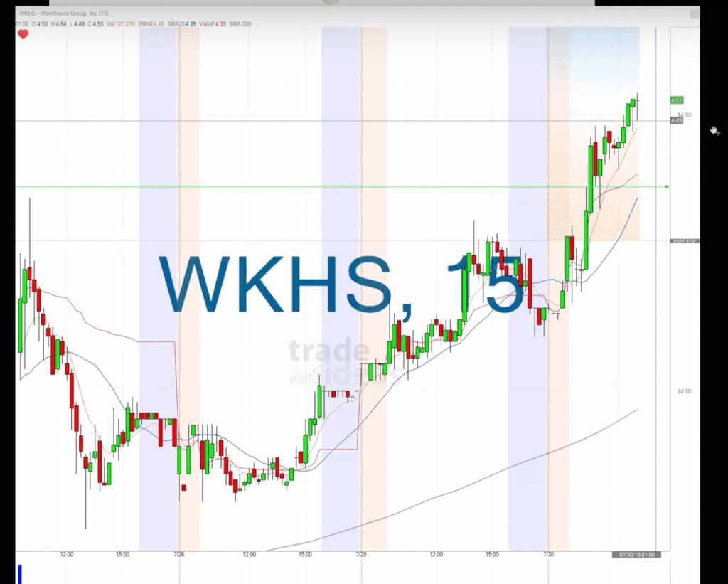The height and width of the screenshot is (584, 728).
Task: Click the gray 4.49 crosshair price tag
Action: click(677, 121)
